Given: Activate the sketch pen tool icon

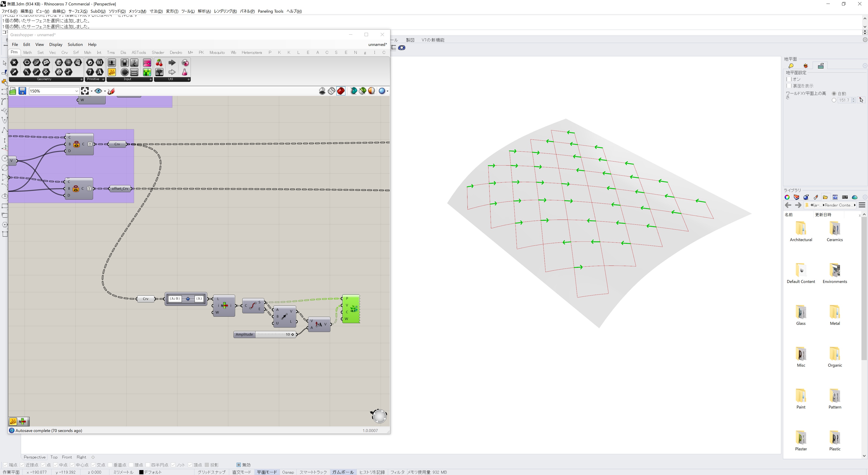Looking at the screenshot, I should pos(111,91).
